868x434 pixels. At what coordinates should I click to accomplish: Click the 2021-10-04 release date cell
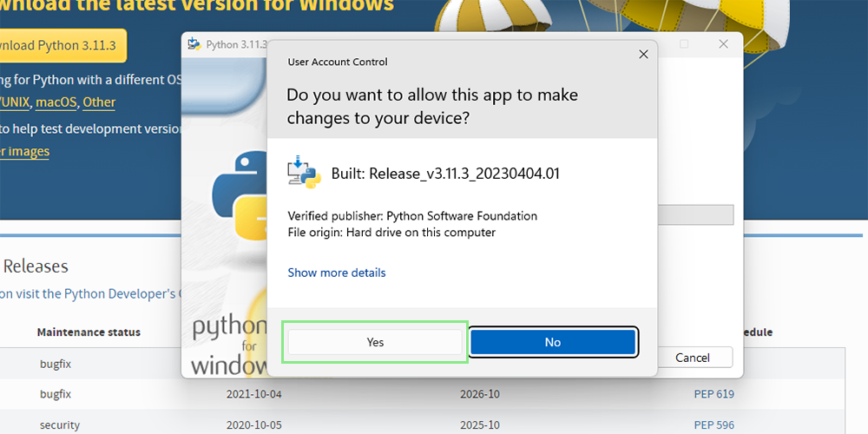[x=253, y=394]
